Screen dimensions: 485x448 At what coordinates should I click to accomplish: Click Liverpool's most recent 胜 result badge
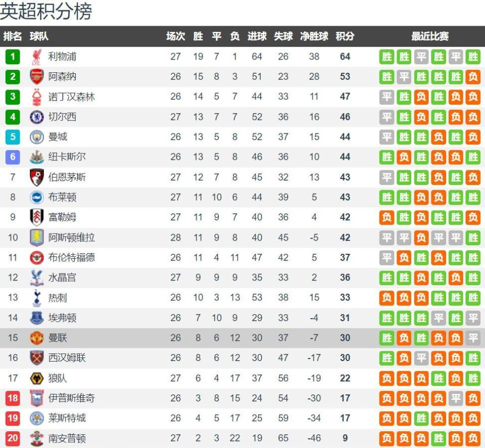(x=473, y=57)
